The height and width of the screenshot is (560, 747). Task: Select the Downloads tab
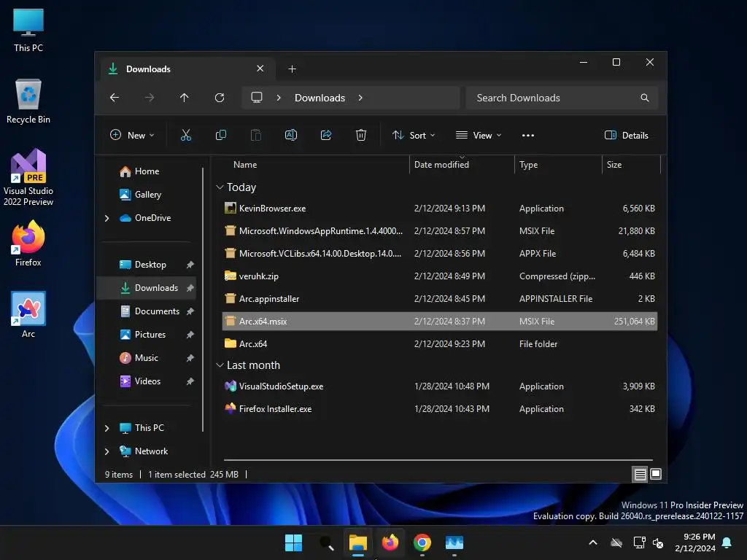[x=187, y=69]
